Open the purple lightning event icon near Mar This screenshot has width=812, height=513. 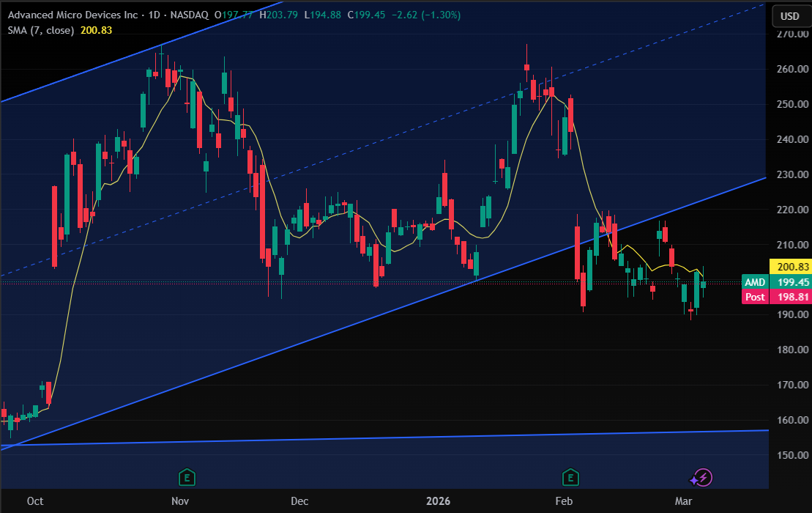(x=702, y=478)
